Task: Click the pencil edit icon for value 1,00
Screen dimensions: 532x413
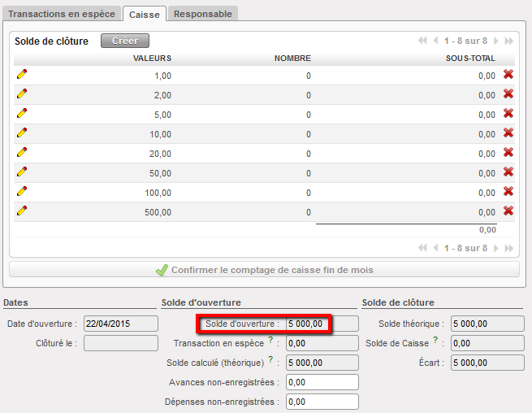Action: click(22, 74)
